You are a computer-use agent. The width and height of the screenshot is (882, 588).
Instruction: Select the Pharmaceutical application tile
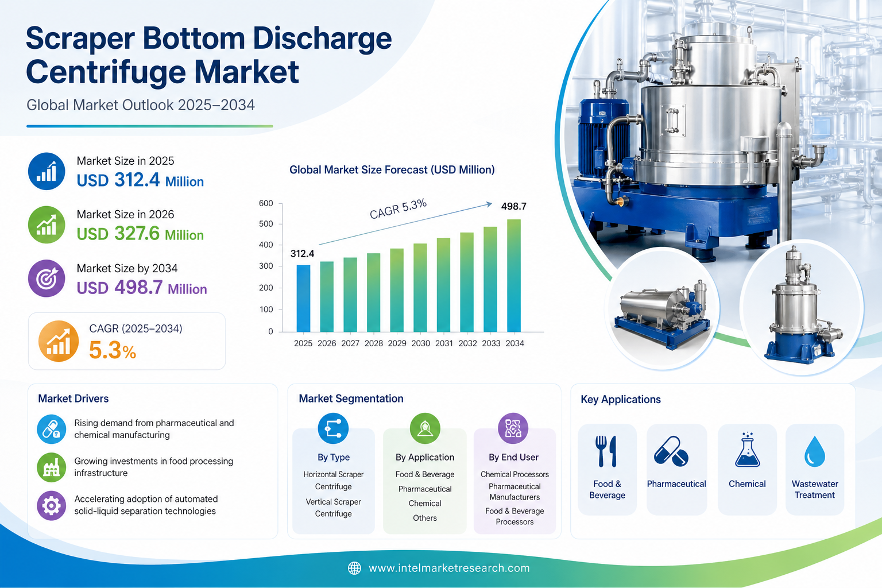pyautogui.click(x=676, y=469)
